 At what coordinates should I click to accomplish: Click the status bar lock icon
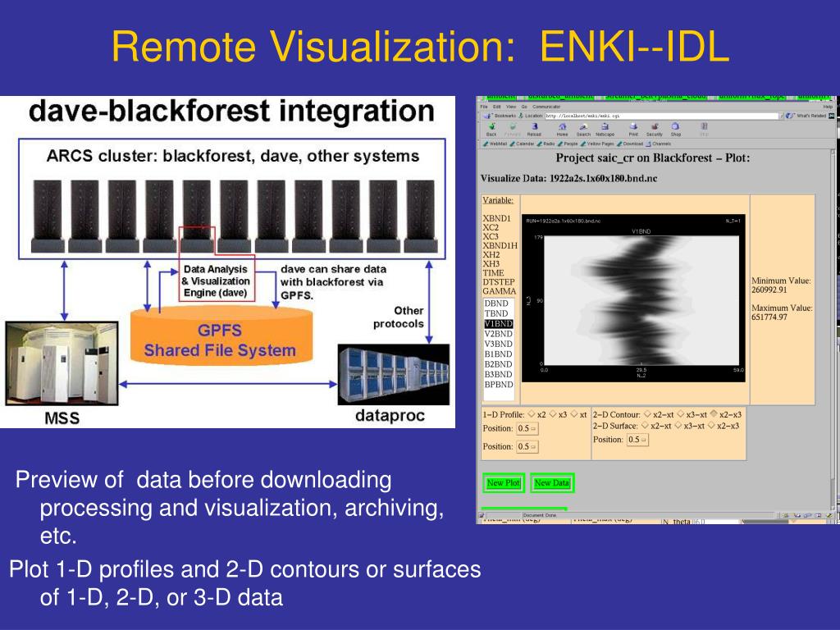(481, 515)
